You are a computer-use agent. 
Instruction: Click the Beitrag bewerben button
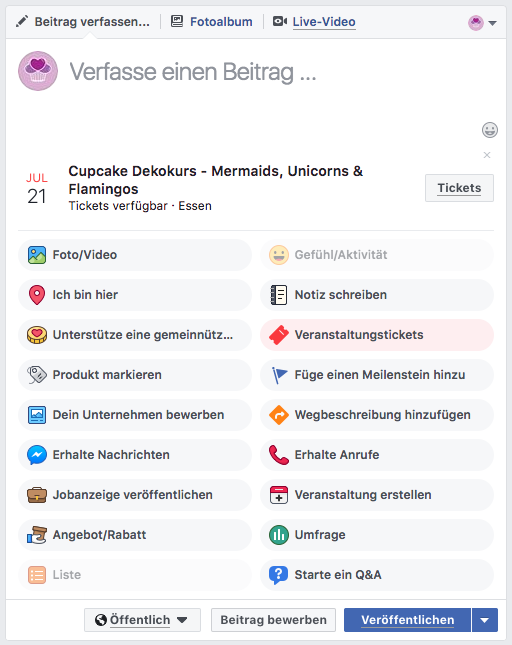273,620
